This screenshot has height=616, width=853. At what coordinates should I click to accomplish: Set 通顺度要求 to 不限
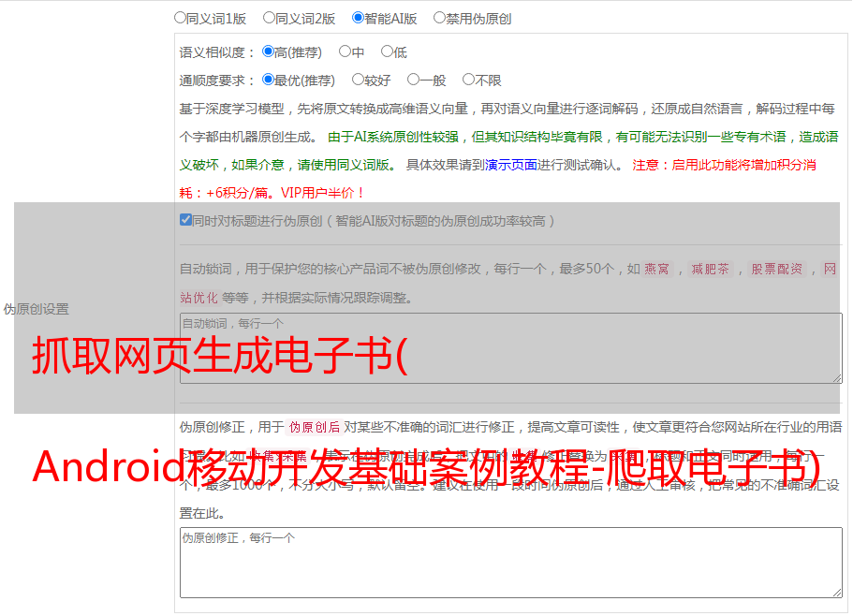tap(468, 80)
